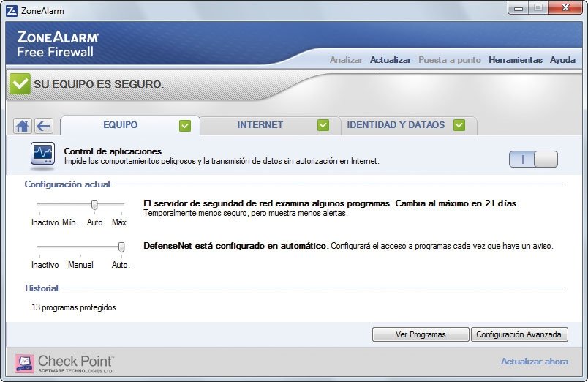Open the Puesta a punto menu
588x382 pixels.
(450, 60)
